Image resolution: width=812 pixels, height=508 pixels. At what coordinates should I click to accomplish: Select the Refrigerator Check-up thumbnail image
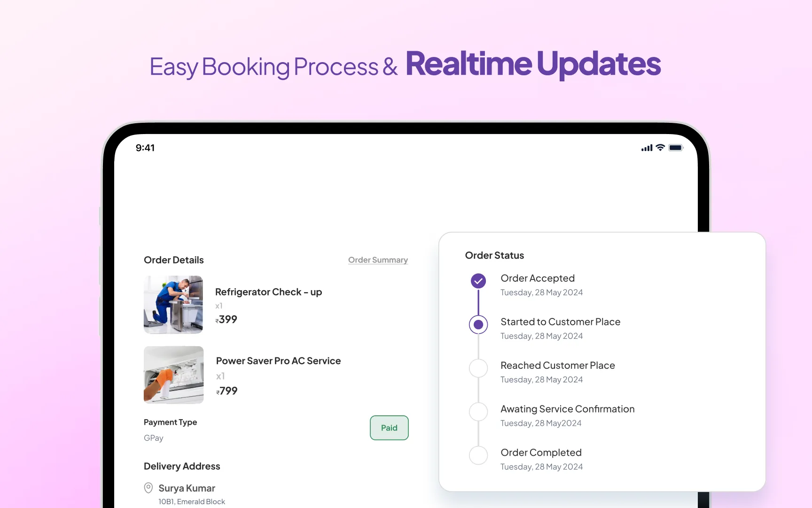pyautogui.click(x=173, y=304)
